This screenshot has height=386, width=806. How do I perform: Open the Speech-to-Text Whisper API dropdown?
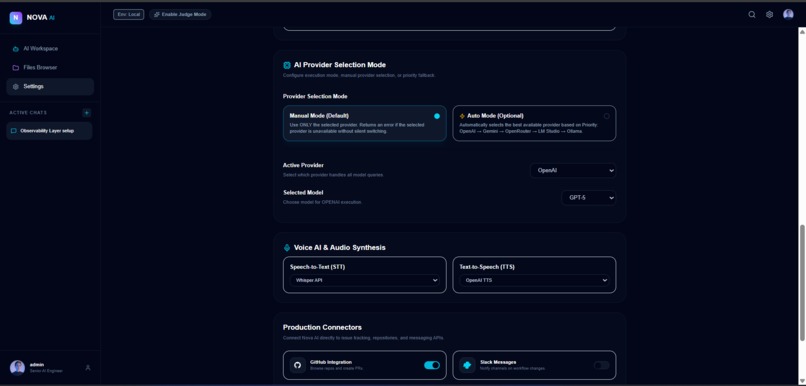[x=364, y=280]
